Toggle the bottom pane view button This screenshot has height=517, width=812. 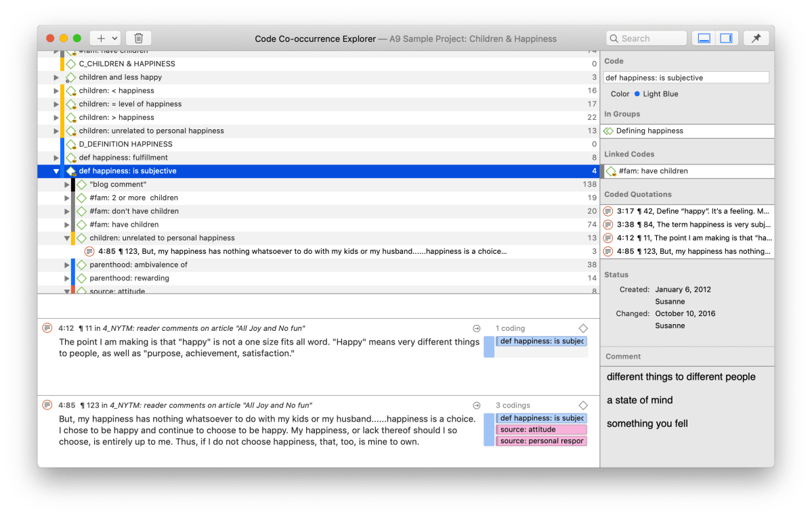pyautogui.click(x=704, y=39)
